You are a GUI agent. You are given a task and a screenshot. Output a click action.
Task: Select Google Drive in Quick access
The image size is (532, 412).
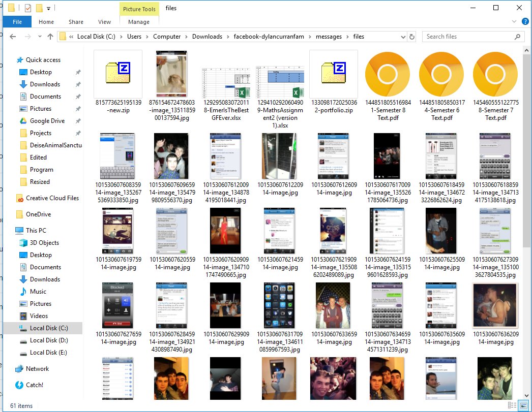pos(47,121)
